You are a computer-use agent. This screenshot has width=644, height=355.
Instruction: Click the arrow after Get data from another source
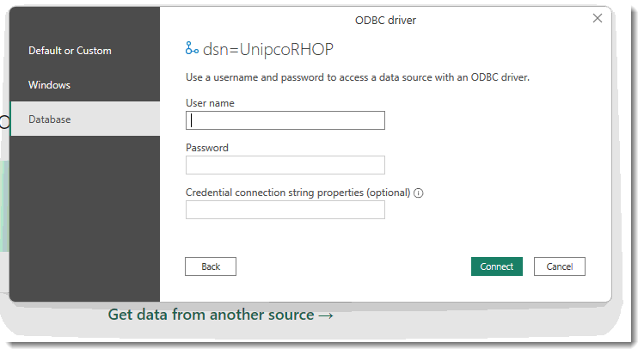[x=326, y=315]
